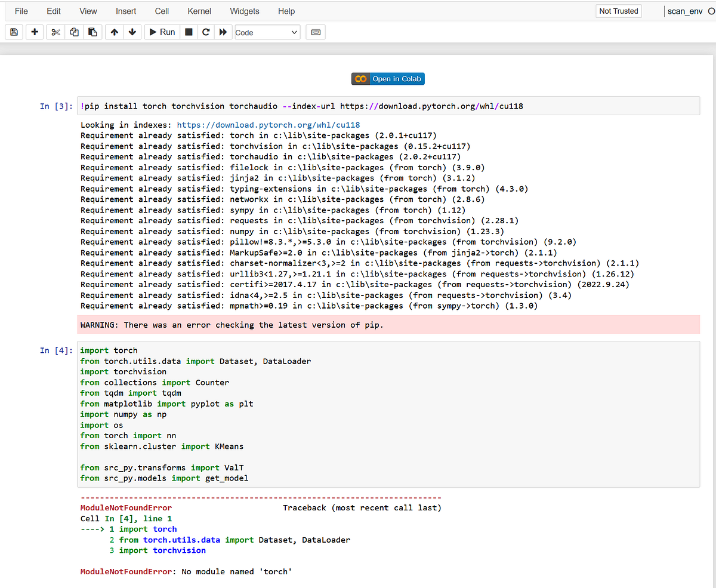
Task: Copy the selected cell using the copy icon
Action: (x=74, y=32)
